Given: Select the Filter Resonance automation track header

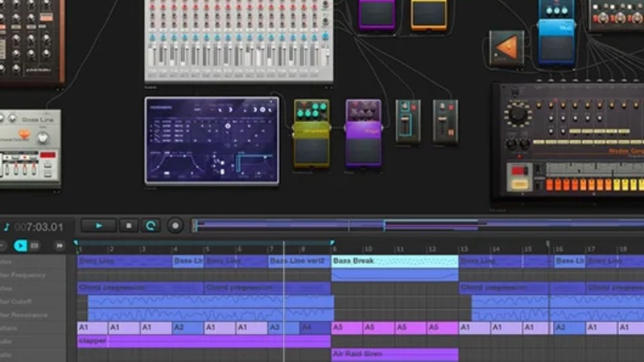Looking at the screenshot, I should click(x=33, y=315).
